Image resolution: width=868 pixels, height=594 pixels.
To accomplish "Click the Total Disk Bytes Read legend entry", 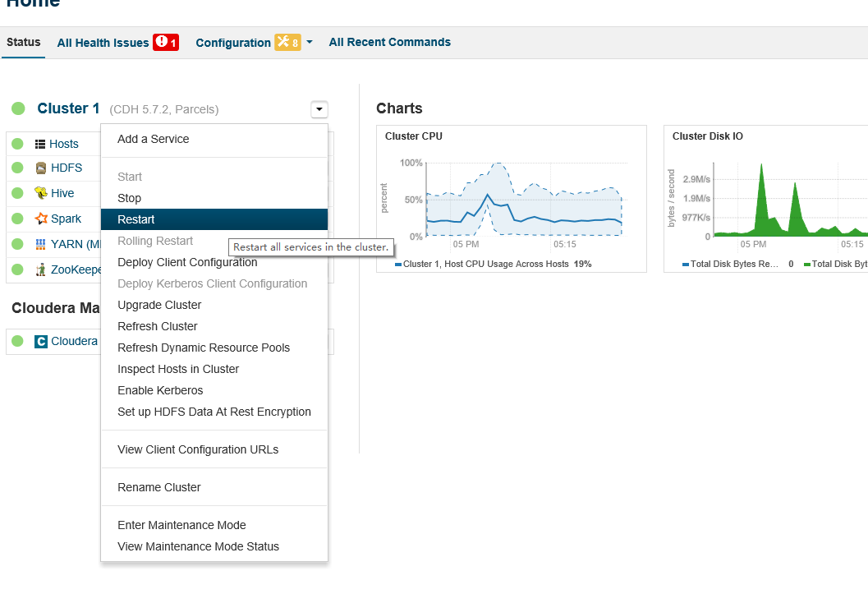I will pos(738,264).
